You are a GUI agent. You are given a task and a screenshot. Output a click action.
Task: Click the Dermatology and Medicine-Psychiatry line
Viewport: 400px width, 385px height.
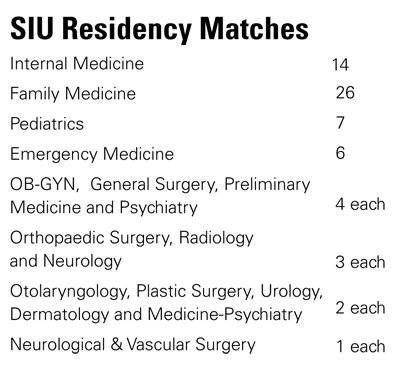[156, 314]
